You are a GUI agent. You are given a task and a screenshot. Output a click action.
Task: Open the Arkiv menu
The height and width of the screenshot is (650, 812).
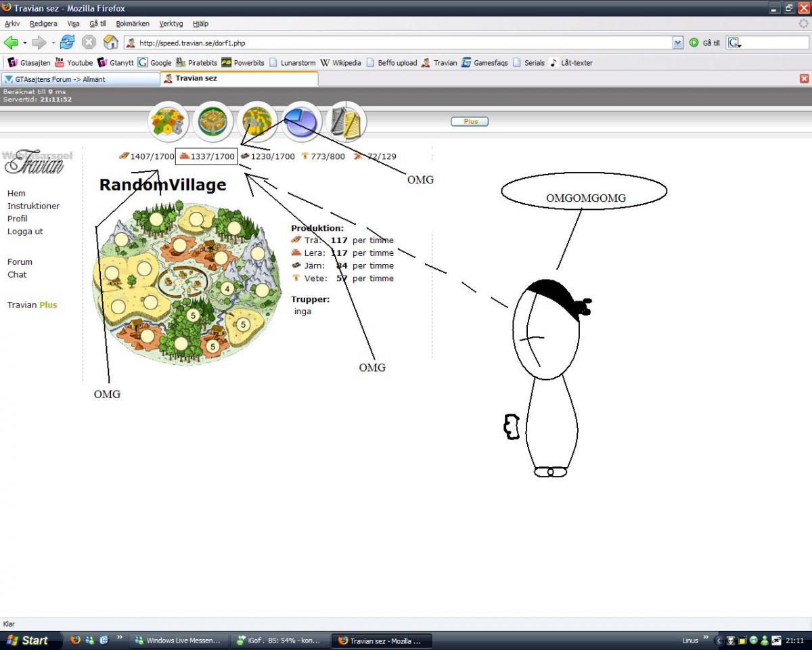tap(12, 23)
